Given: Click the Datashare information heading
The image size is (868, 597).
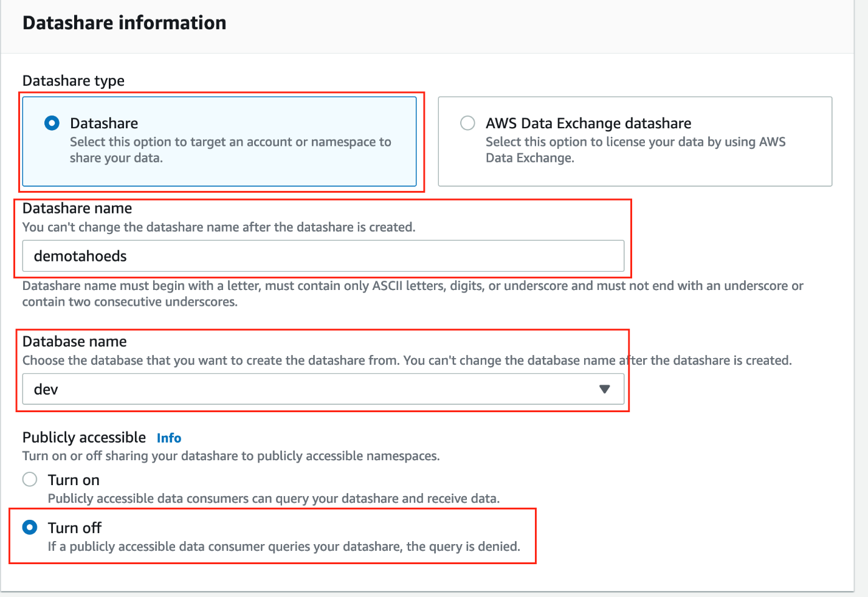Looking at the screenshot, I should click(124, 22).
